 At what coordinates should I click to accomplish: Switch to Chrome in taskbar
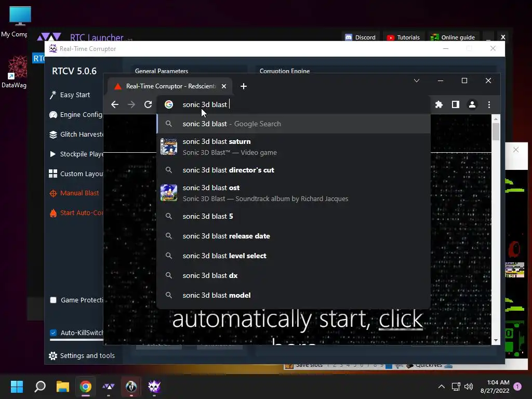coord(86,387)
